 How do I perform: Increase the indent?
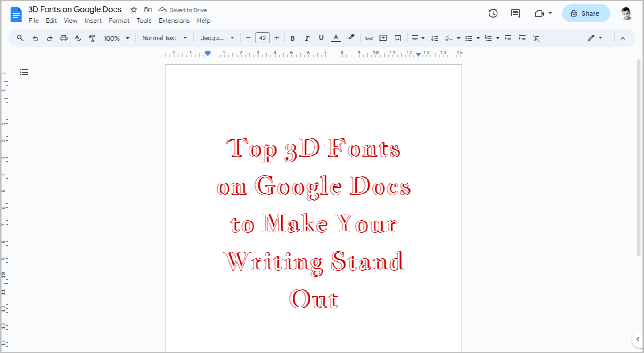tap(522, 38)
